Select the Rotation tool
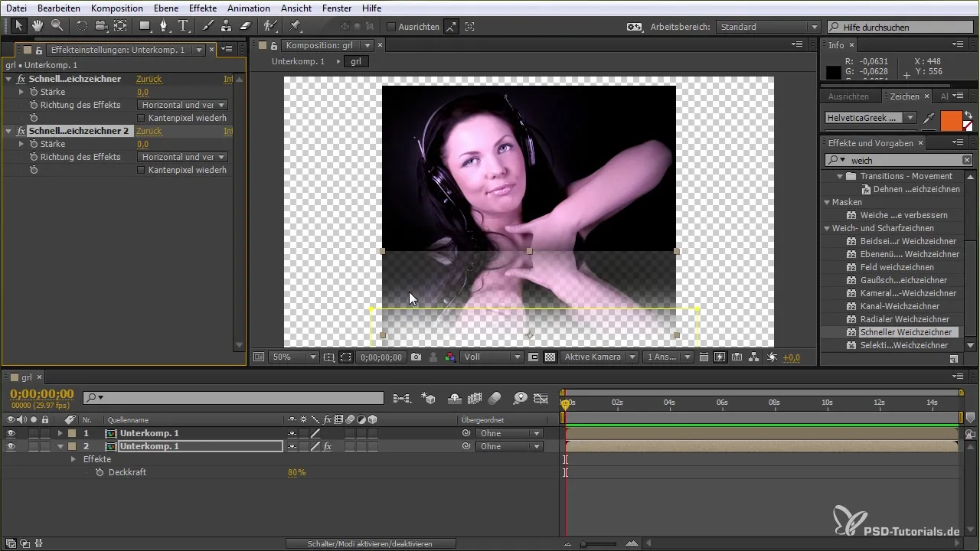 (x=82, y=26)
